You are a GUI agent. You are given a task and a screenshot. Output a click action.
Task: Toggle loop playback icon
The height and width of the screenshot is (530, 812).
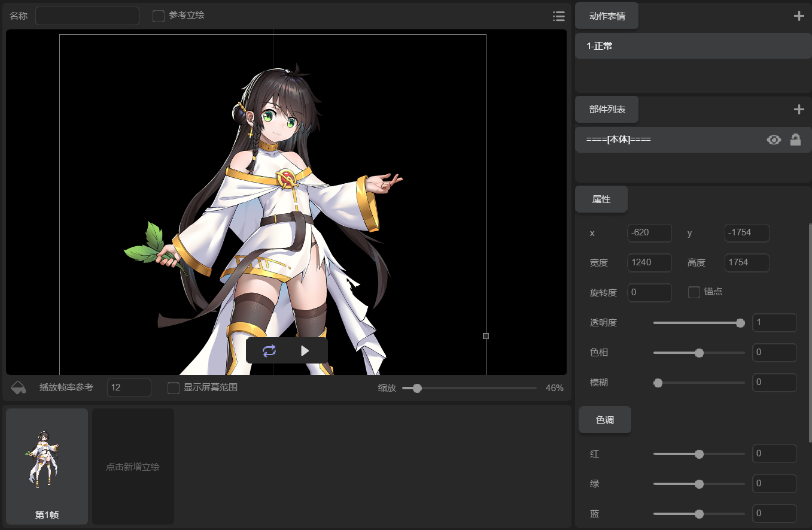point(269,351)
